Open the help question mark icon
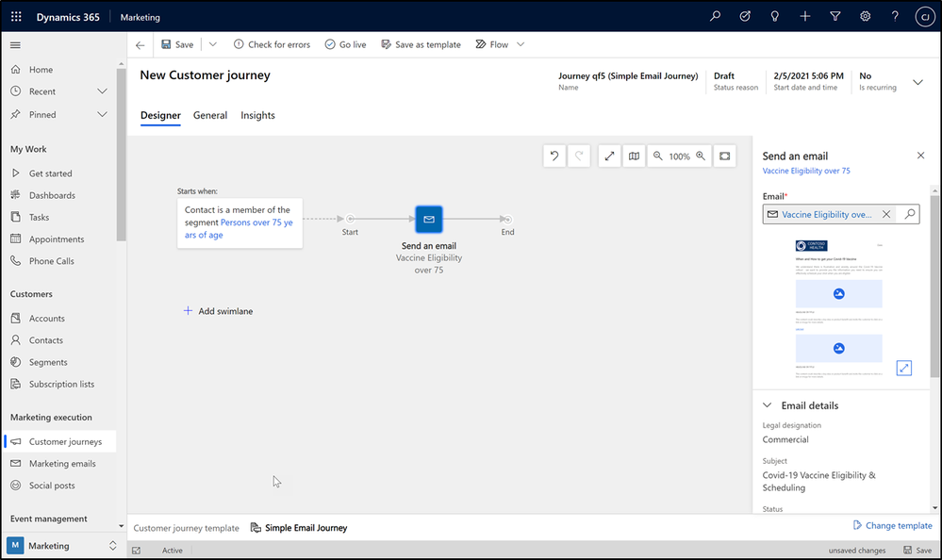The width and height of the screenshot is (942, 560). coord(895,16)
